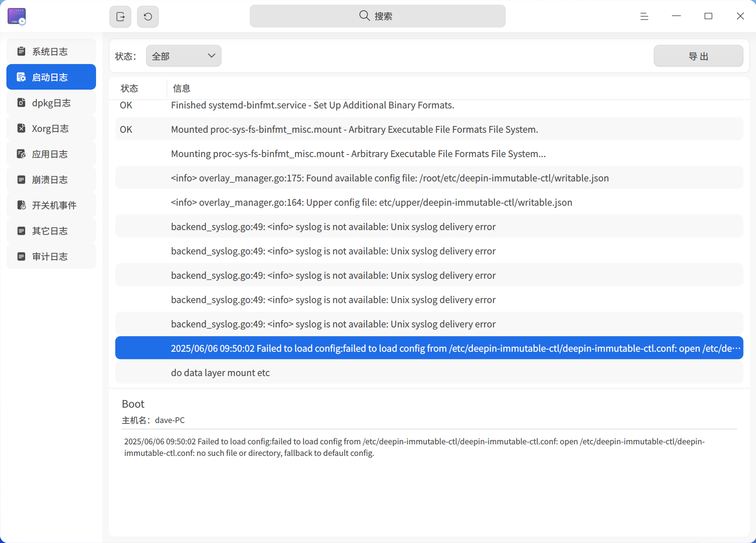Minimize the Log Viewer window

coord(676,16)
